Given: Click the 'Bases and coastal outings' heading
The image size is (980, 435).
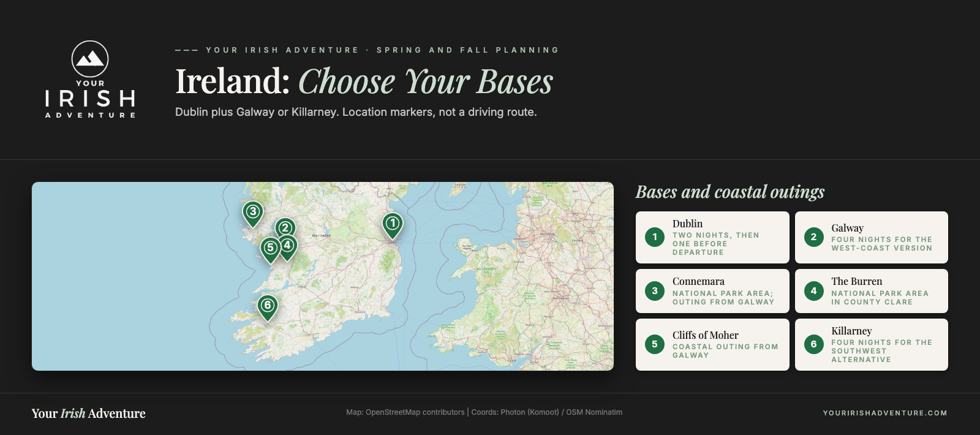Looking at the screenshot, I should (x=730, y=192).
